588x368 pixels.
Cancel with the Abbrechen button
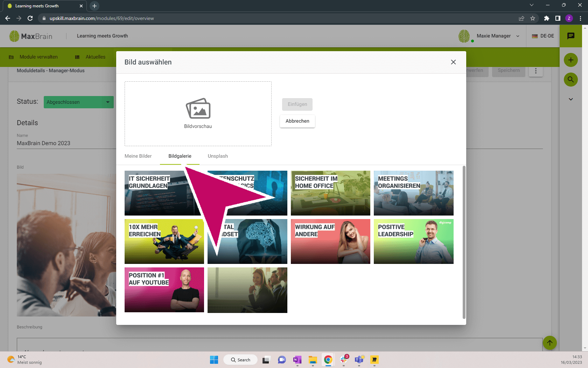click(x=297, y=121)
